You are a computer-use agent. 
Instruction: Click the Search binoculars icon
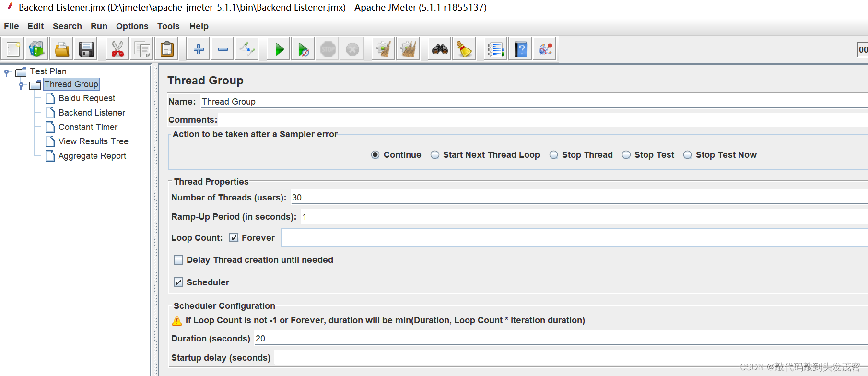440,49
